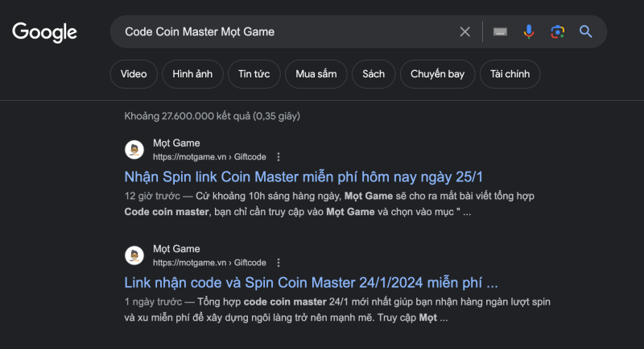Click the motgame.vn URL above 25/1 result

point(209,156)
